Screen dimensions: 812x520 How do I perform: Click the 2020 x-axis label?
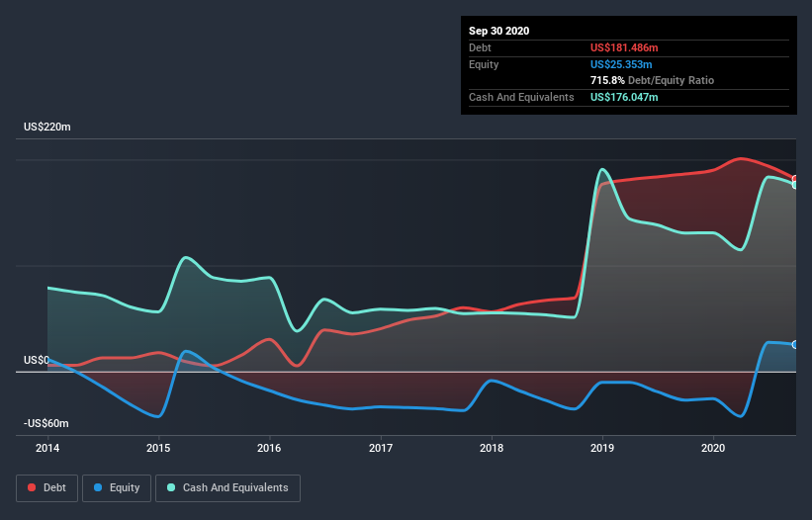click(x=713, y=448)
